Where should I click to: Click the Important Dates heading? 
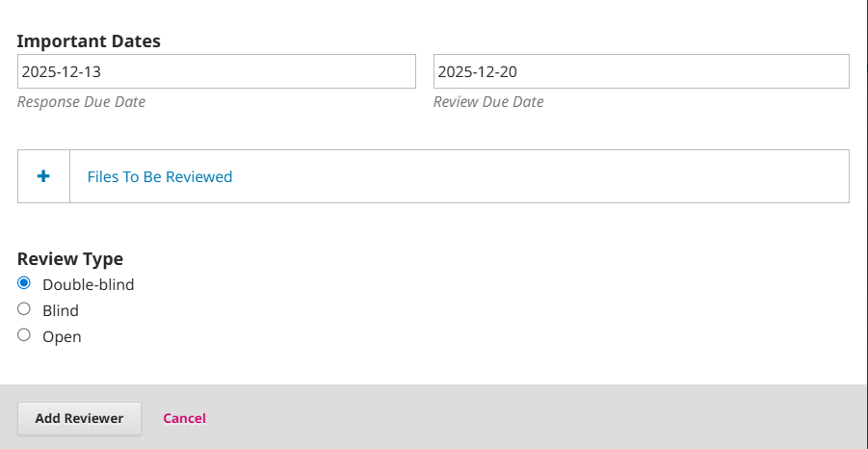click(89, 41)
